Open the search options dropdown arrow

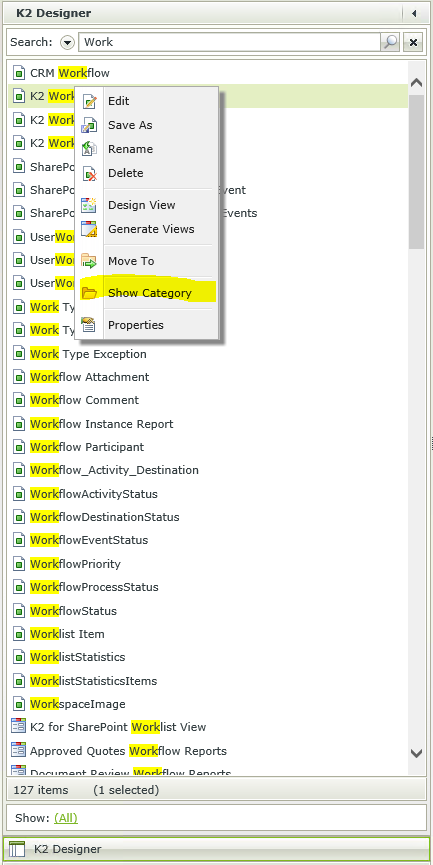click(67, 42)
